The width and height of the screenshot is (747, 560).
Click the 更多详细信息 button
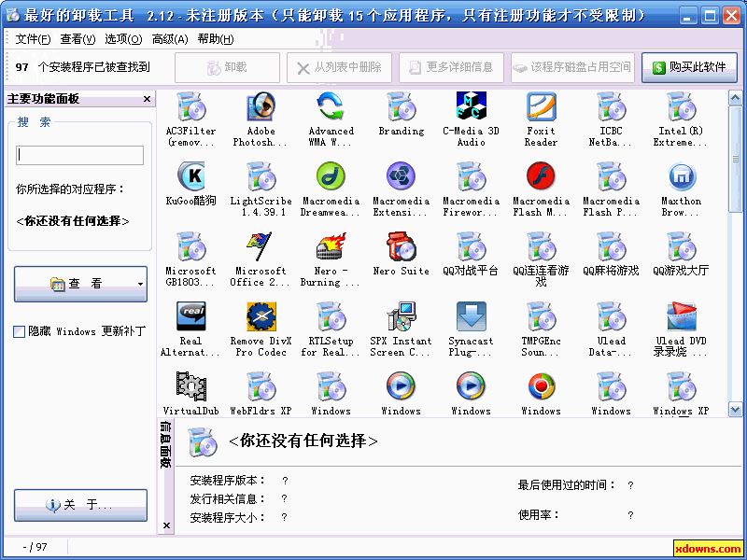[x=451, y=67]
